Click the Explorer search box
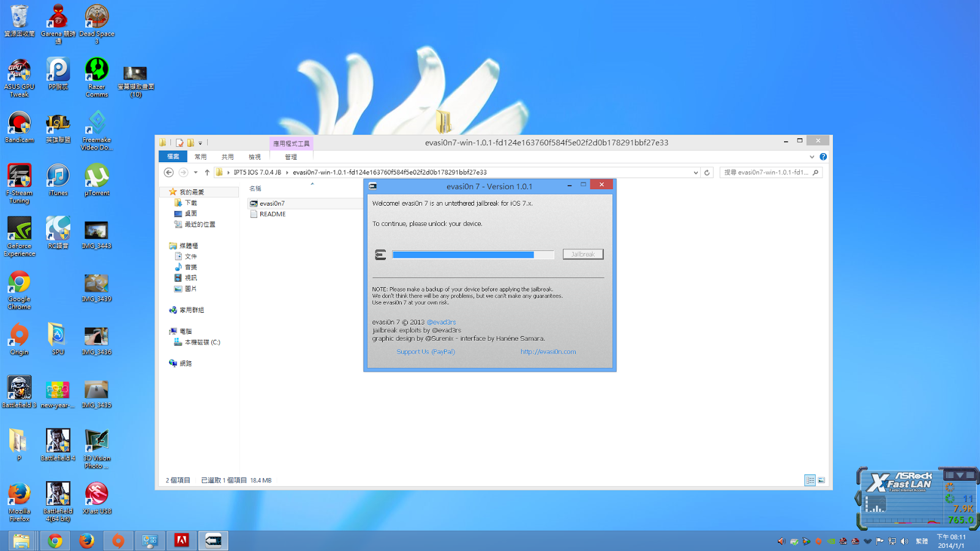The width and height of the screenshot is (980, 551). coord(771,173)
